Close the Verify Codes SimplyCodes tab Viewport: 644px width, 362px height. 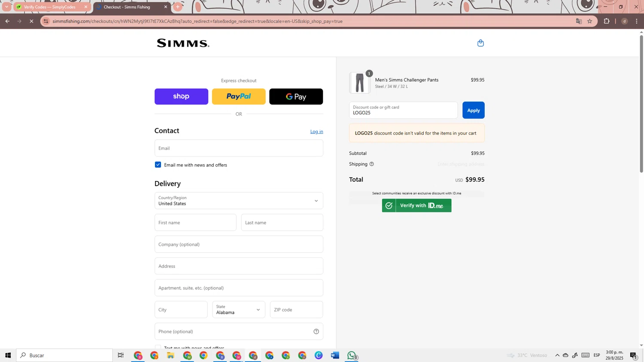[86, 7]
